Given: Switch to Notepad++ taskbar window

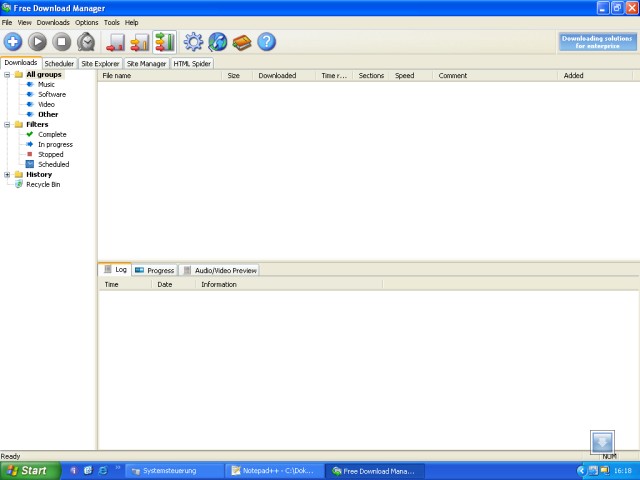Looking at the screenshot, I should (275, 471).
